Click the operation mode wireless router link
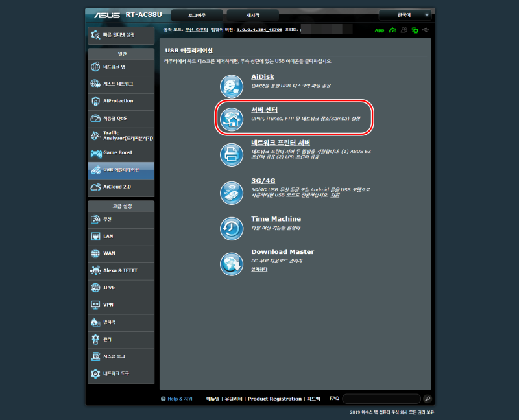 click(197, 30)
